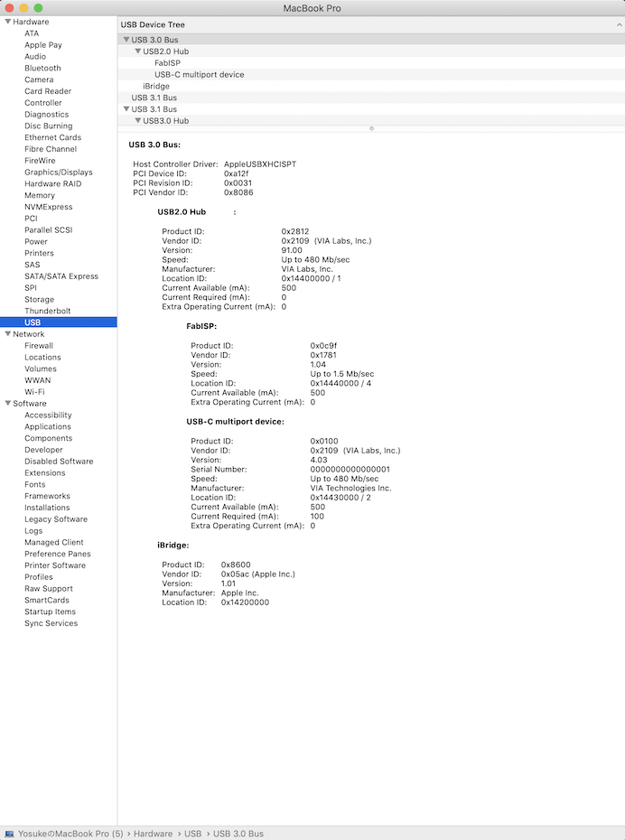The width and height of the screenshot is (625, 840).
Task: Select Fibre Channel in sidebar
Action: point(51,149)
